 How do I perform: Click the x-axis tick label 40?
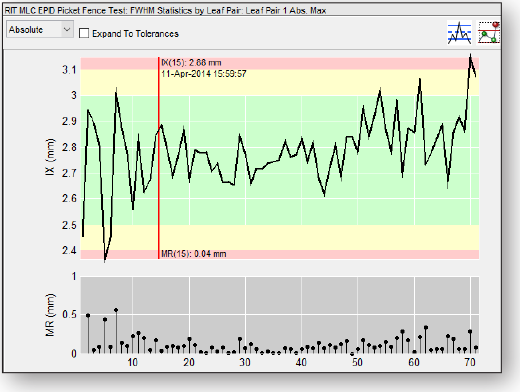[301, 362]
